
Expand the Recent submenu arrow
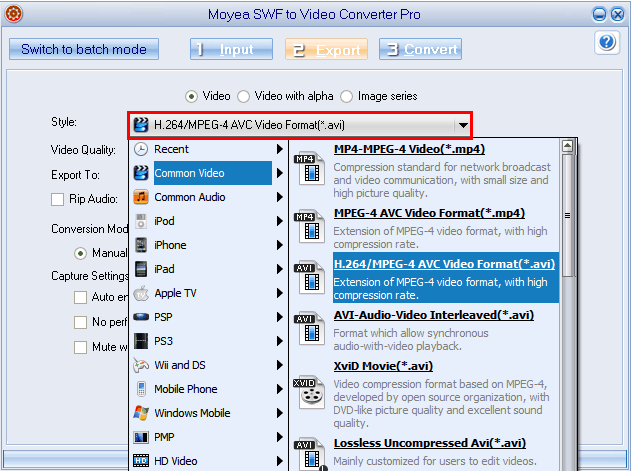[x=280, y=149]
